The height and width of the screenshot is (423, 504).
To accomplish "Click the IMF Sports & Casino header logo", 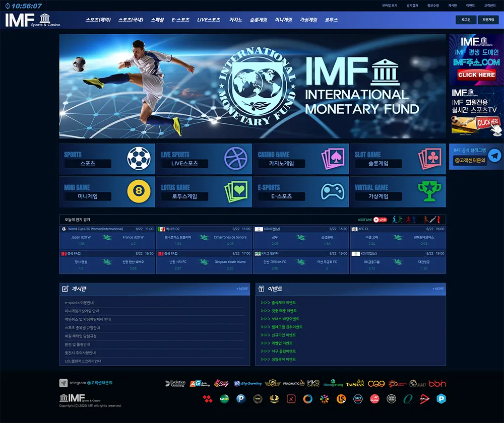I will [32, 20].
